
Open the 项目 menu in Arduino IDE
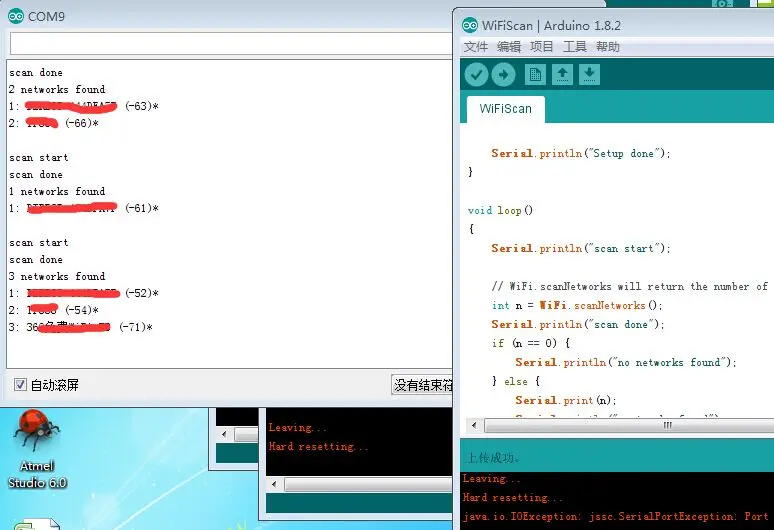[542, 47]
